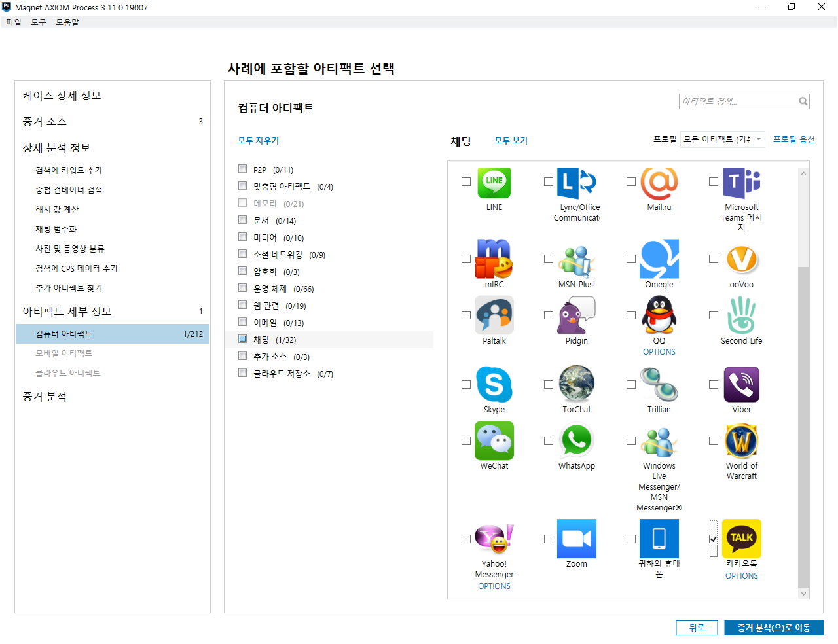Viewport: 838px width, 644px height.
Task: Toggle the P2P category checkbox
Action: [243, 169]
